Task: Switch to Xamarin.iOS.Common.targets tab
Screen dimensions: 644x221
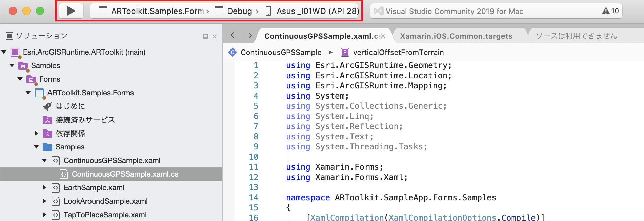Action: click(x=456, y=36)
